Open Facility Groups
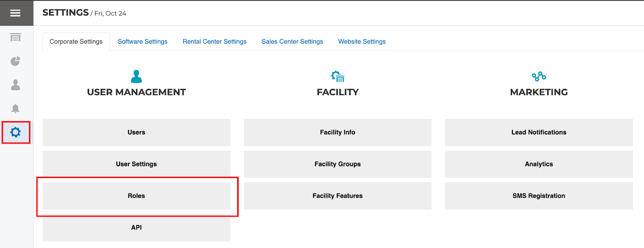The image size is (644, 248). pos(338,164)
